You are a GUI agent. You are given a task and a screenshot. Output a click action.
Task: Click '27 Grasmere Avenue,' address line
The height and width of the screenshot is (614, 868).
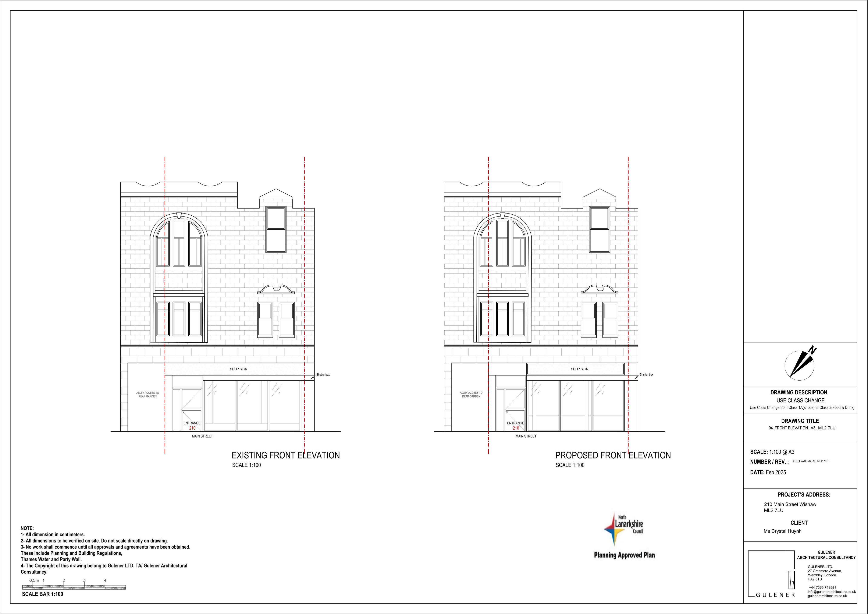pos(825,571)
